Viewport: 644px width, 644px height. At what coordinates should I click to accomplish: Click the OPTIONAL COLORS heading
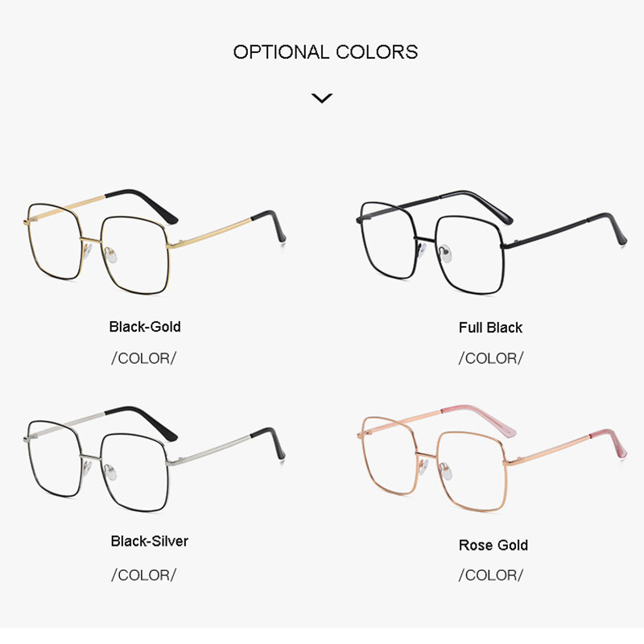325,52
